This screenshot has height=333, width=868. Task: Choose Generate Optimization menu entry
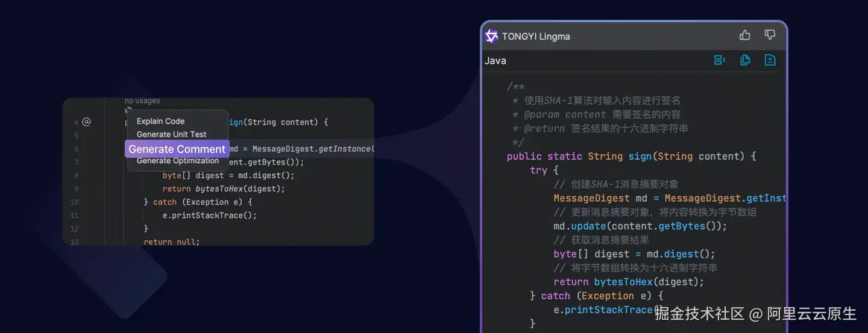178,161
